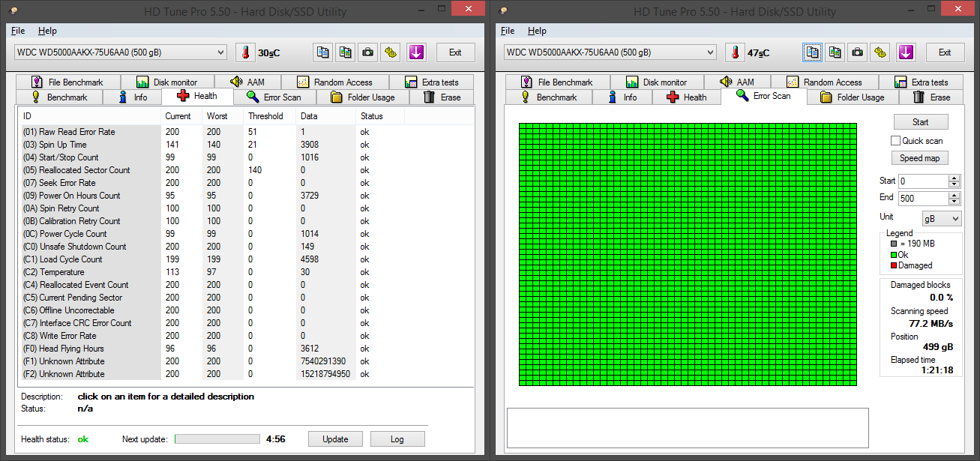The width and height of the screenshot is (980, 461).
Task: Open Folder Usage tab in right window
Action: click(852, 97)
